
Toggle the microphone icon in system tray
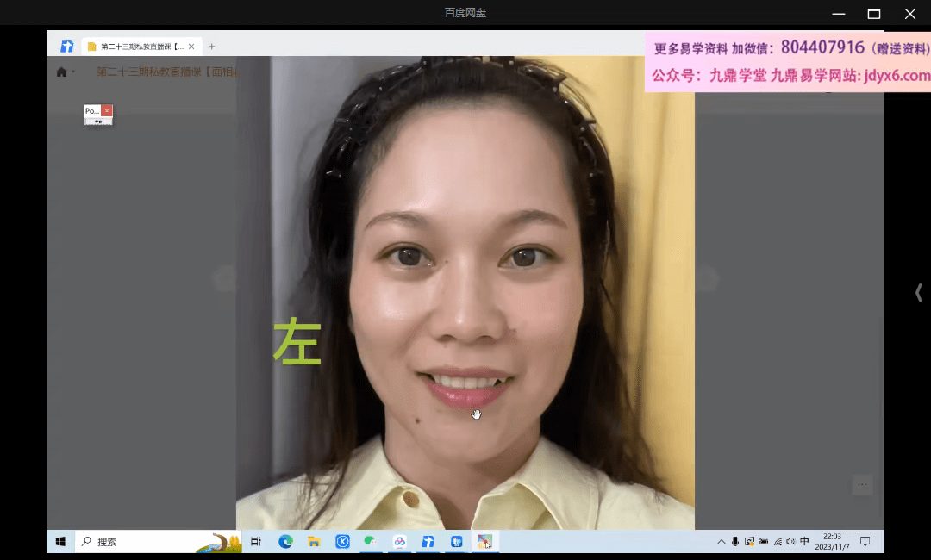[735, 542]
